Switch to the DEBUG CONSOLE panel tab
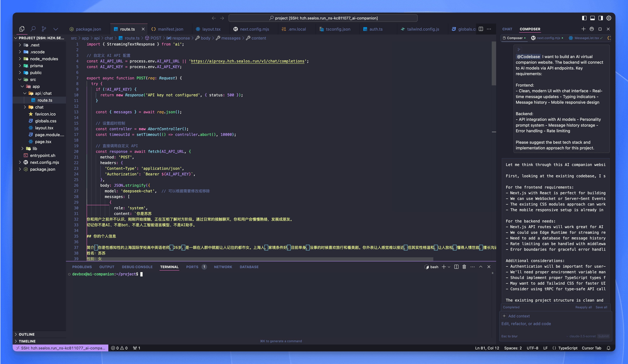 coord(137,267)
